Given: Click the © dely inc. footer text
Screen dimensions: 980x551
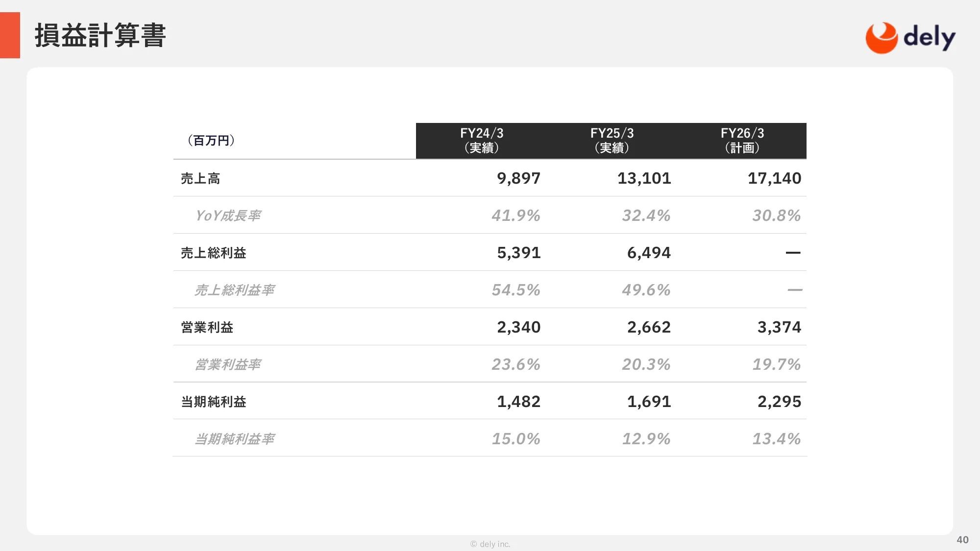Looking at the screenshot, I should point(490,544).
